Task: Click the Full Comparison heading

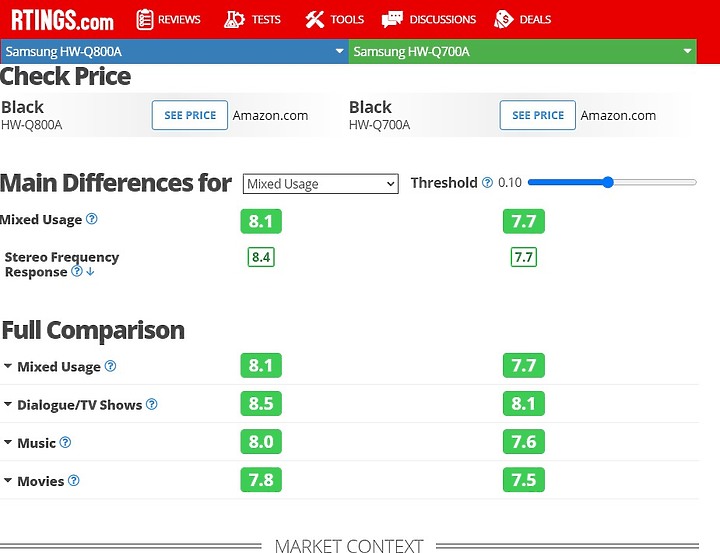Action: [x=93, y=330]
